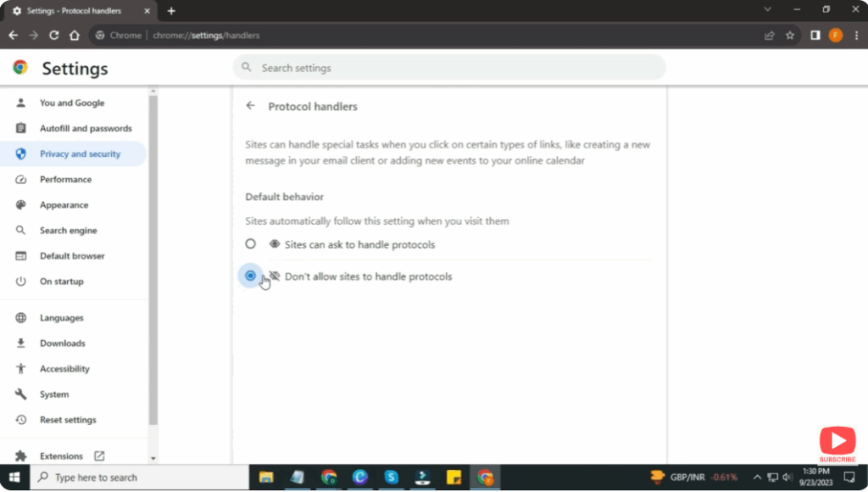Select Don't allow sites to handle protocols
The width and height of the screenshot is (868, 492).
click(251, 276)
